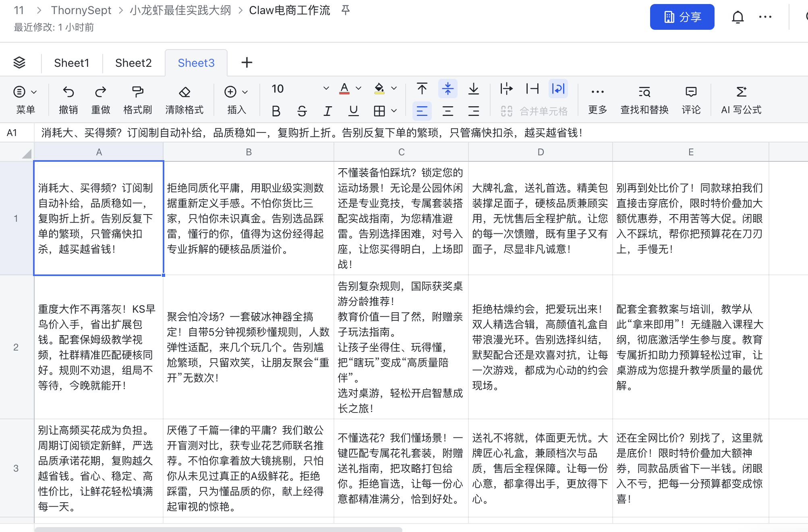
Task: Toggle strikethrough text formatting
Action: [x=302, y=111]
